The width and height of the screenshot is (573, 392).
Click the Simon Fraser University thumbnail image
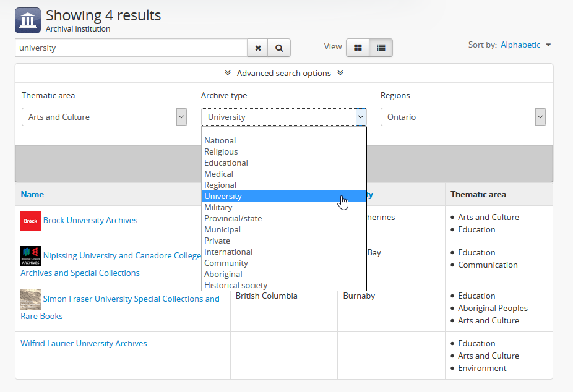point(30,299)
